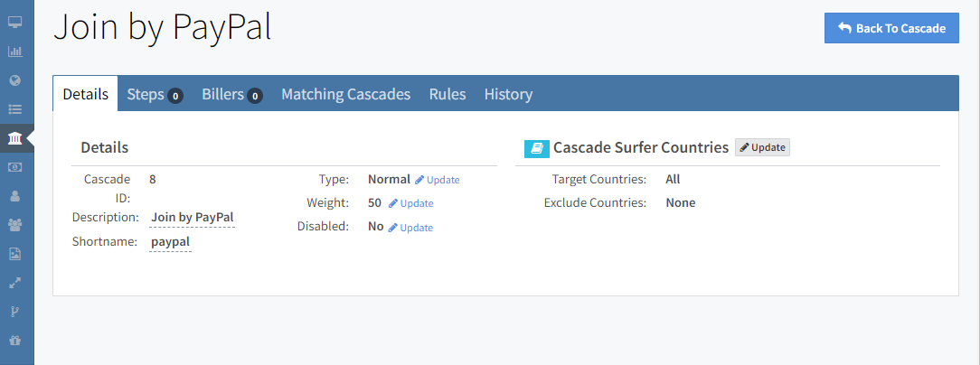Screen dimensions: 980x365
Task: Click the gift icon in the sidebar
Action: click(x=14, y=341)
